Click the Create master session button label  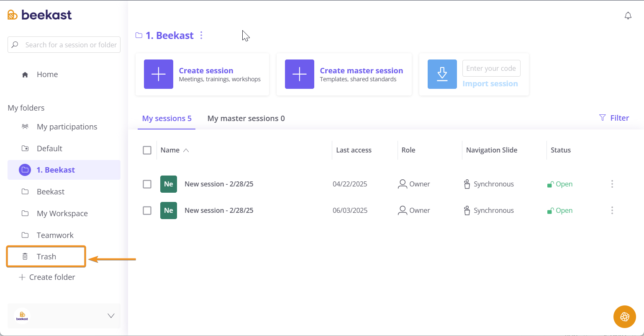click(362, 70)
